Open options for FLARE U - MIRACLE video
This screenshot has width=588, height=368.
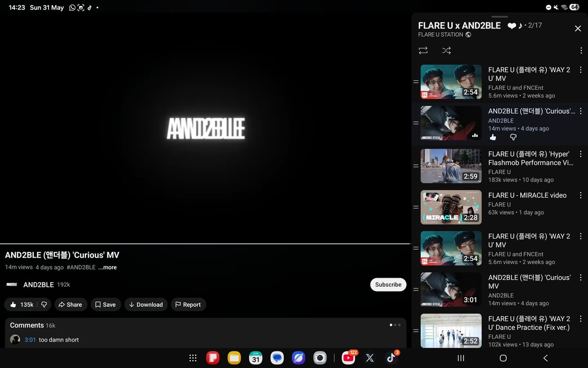581,195
